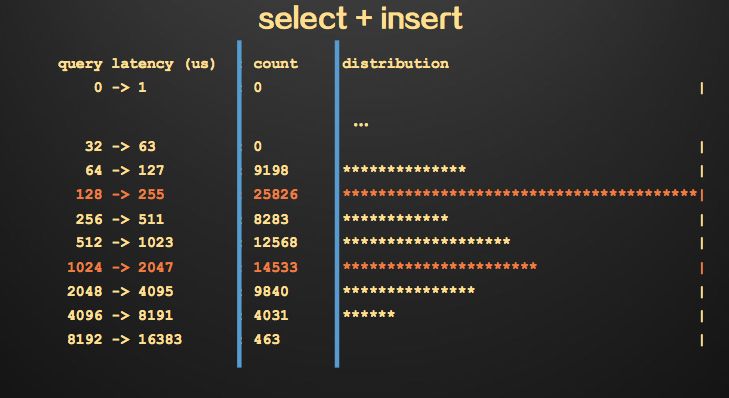The image size is (729, 398).
Task: Select the '256 -> 511' latency range
Action: 120,219
